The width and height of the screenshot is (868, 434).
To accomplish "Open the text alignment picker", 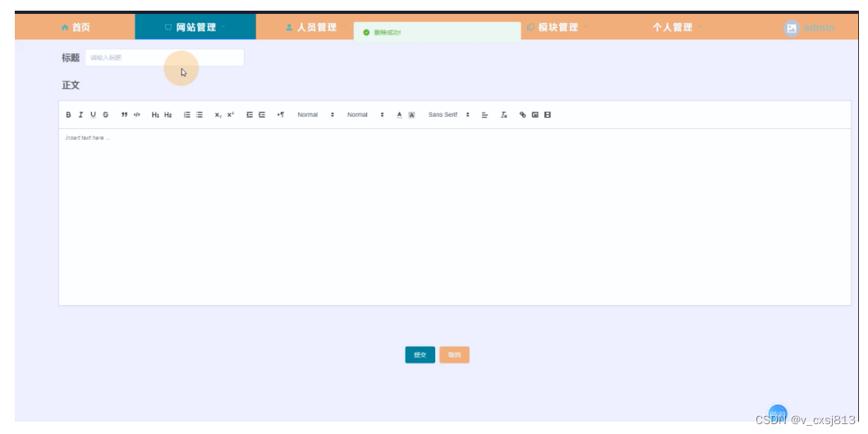I will coord(485,115).
